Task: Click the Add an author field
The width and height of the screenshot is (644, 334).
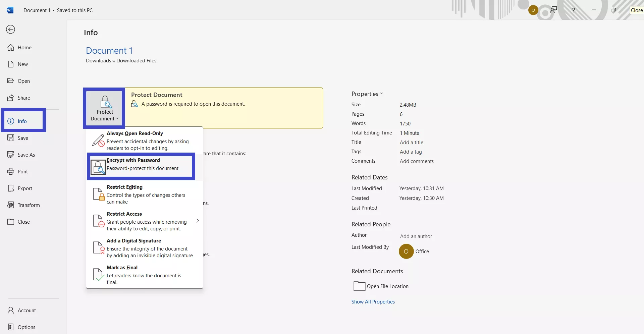Action: (416, 236)
